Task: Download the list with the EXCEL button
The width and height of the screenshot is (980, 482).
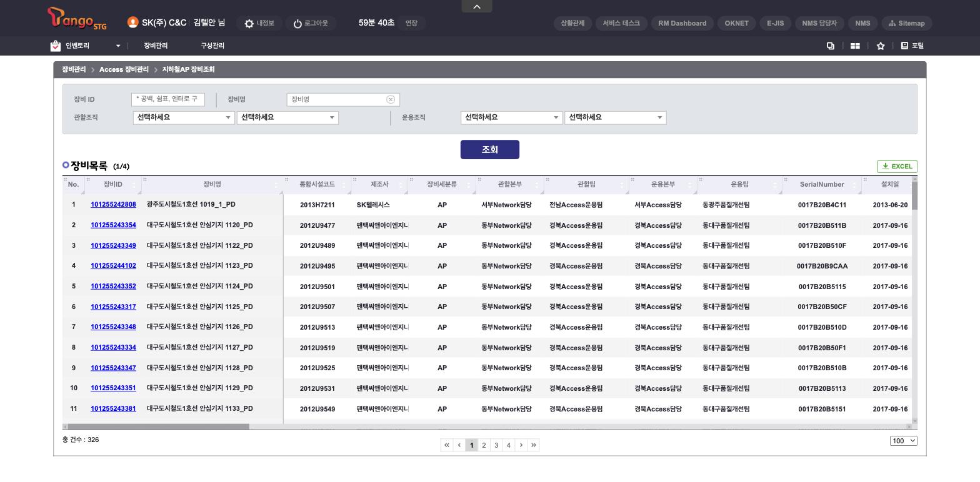Action: click(897, 166)
